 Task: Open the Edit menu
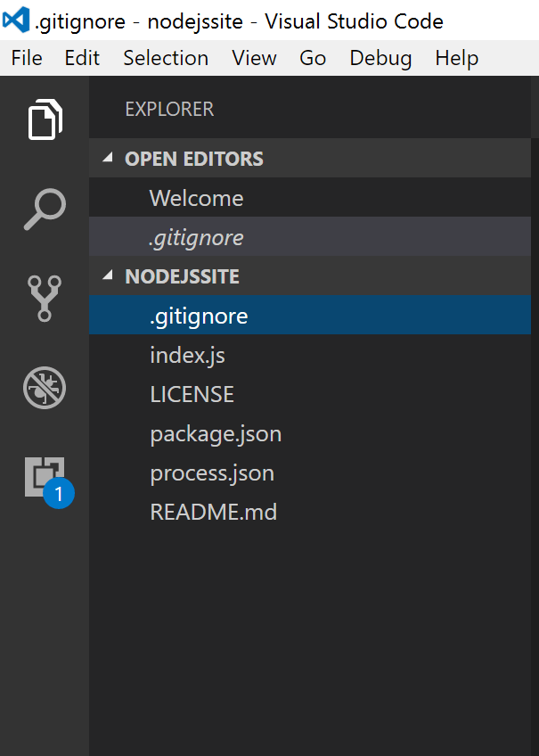(82, 58)
